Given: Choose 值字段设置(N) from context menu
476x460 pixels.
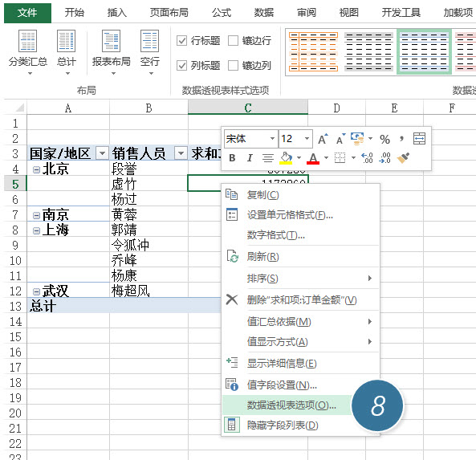Looking at the screenshot, I should coord(300,385).
